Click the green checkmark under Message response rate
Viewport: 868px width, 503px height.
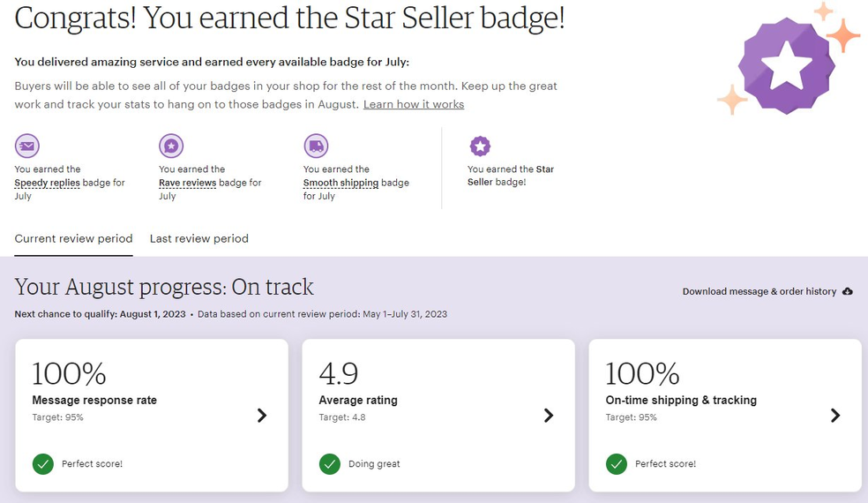43,463
